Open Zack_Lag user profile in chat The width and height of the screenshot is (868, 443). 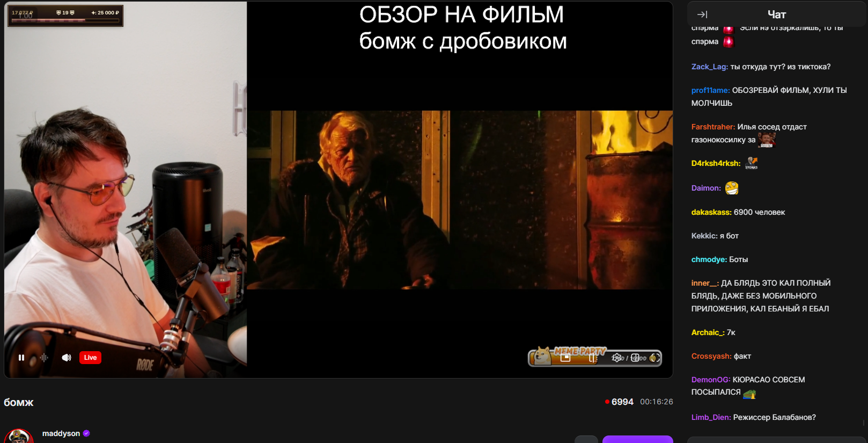point(709,67)
